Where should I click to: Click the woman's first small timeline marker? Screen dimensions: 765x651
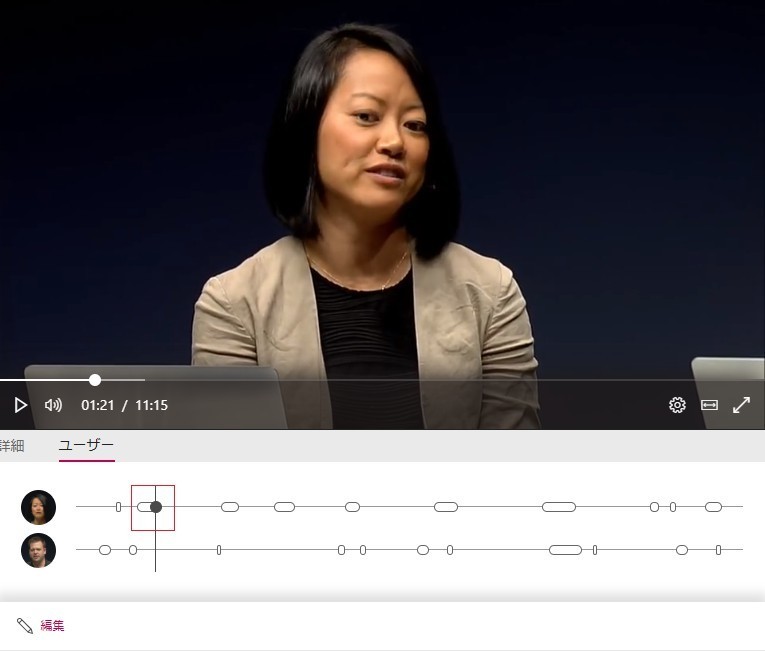click(119, 507)
